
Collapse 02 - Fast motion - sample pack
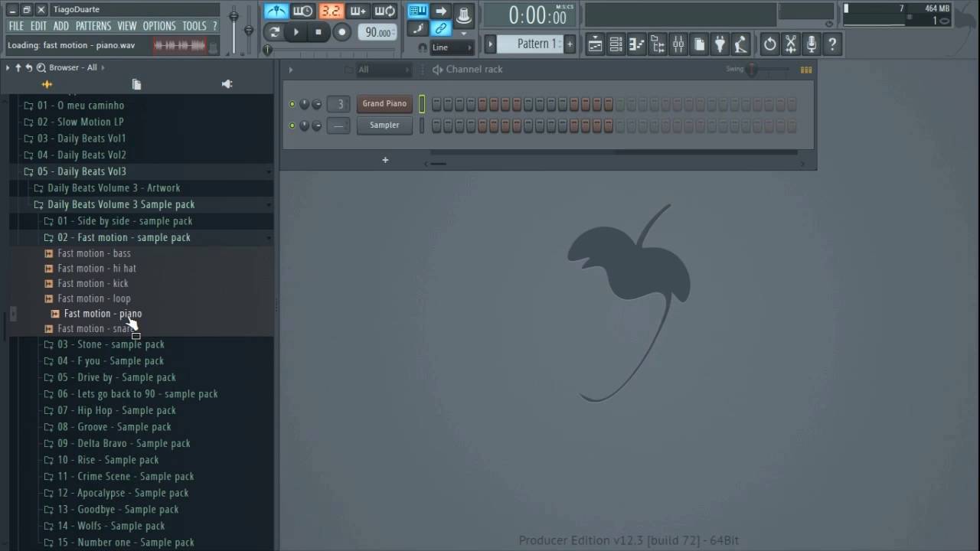116,237
